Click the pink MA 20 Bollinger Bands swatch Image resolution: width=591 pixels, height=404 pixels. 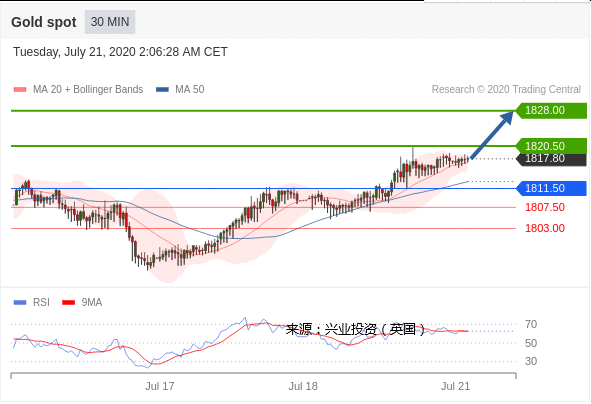(x=20, y=90)
